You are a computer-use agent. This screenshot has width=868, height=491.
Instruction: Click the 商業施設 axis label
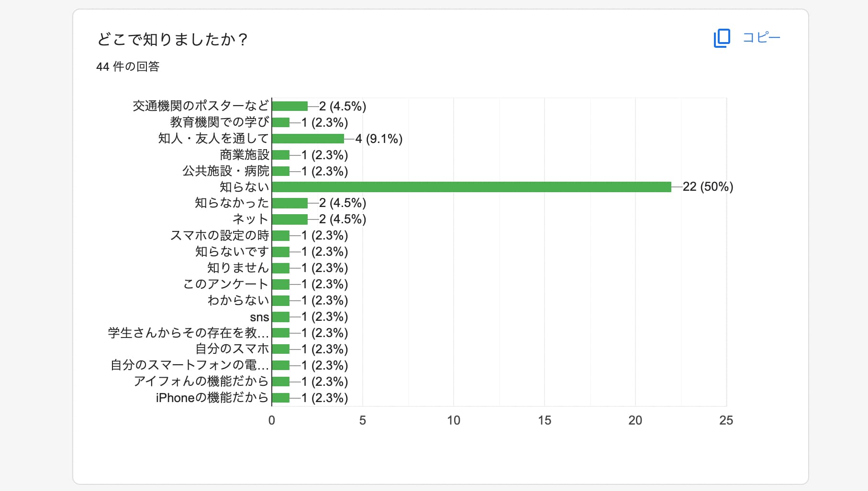[x=245, y=155]
